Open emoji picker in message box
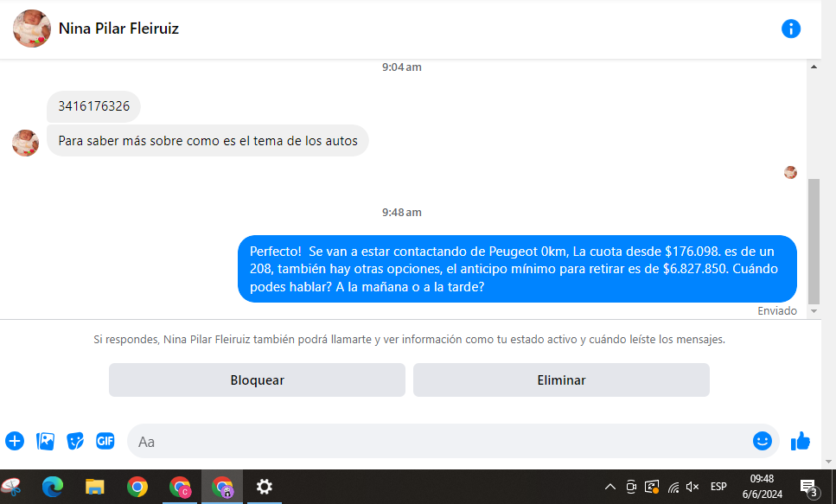This screenshot has height=504, width=836. [x=762, y=441]
